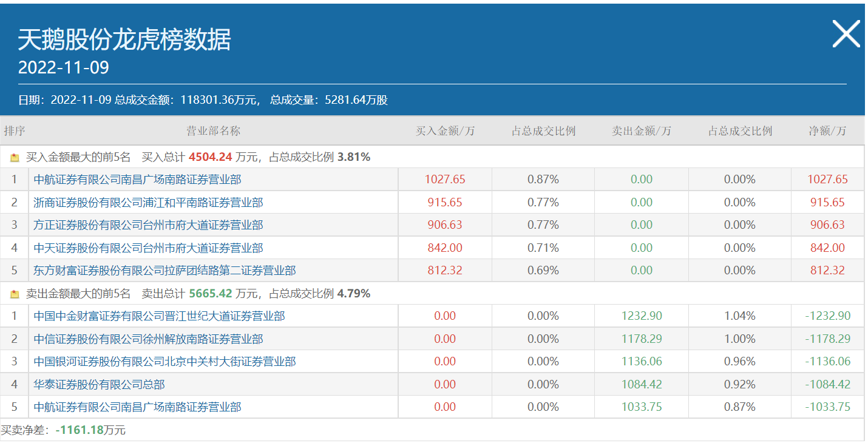Open 华泰证券股份有限公司总部 link
The height and width of the screenshot is (443, 868).
99,385
